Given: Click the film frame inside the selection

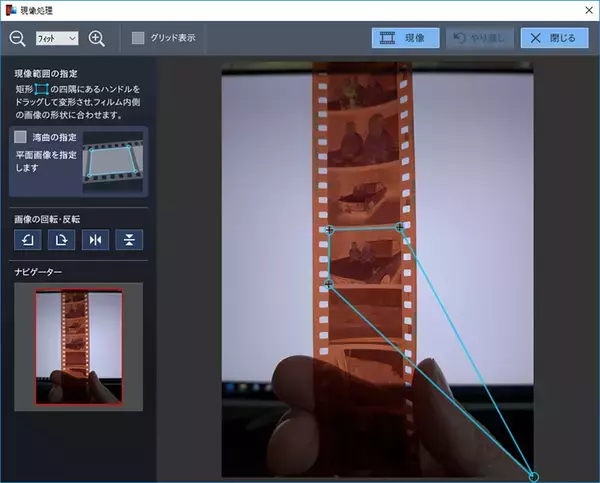Looking at the screenshot, I should point(365,256).
